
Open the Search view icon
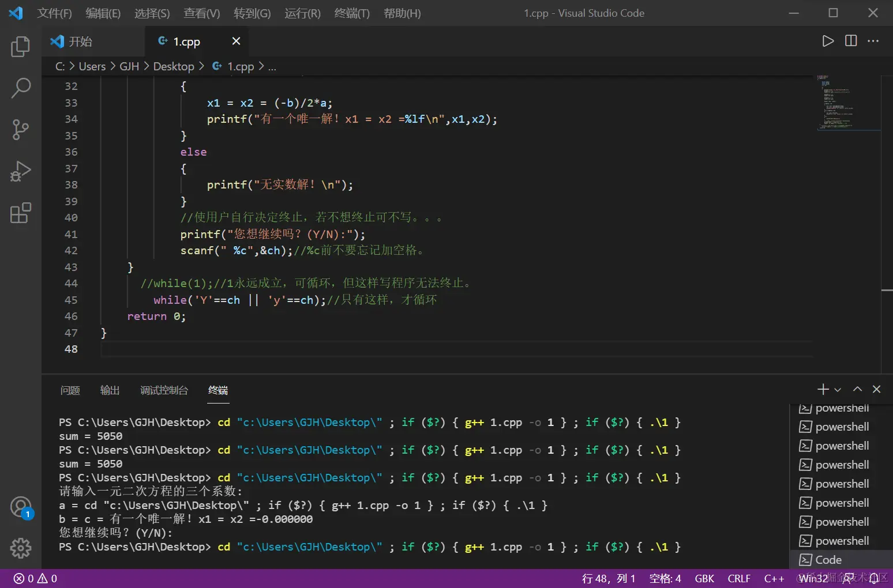pyautogui.click(x=20, y=88)
